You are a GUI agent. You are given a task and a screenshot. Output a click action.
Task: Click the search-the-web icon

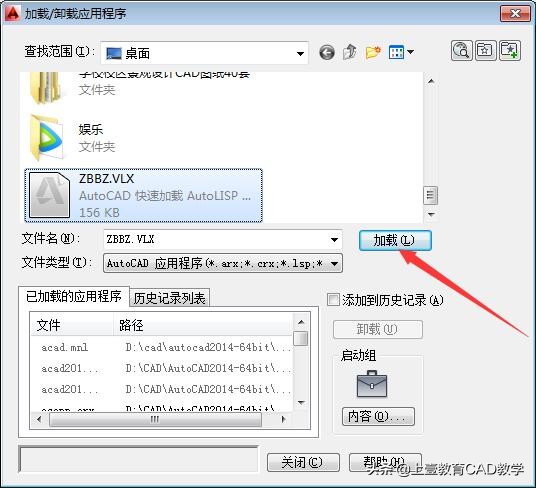[461, 51]
